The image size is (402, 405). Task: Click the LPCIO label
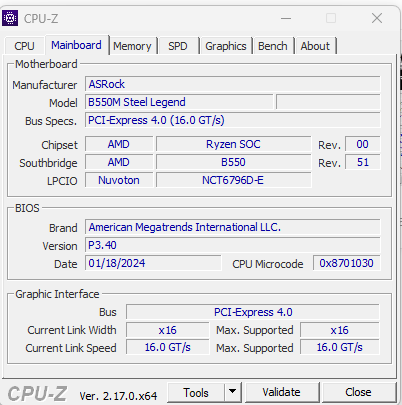(62, 181)
